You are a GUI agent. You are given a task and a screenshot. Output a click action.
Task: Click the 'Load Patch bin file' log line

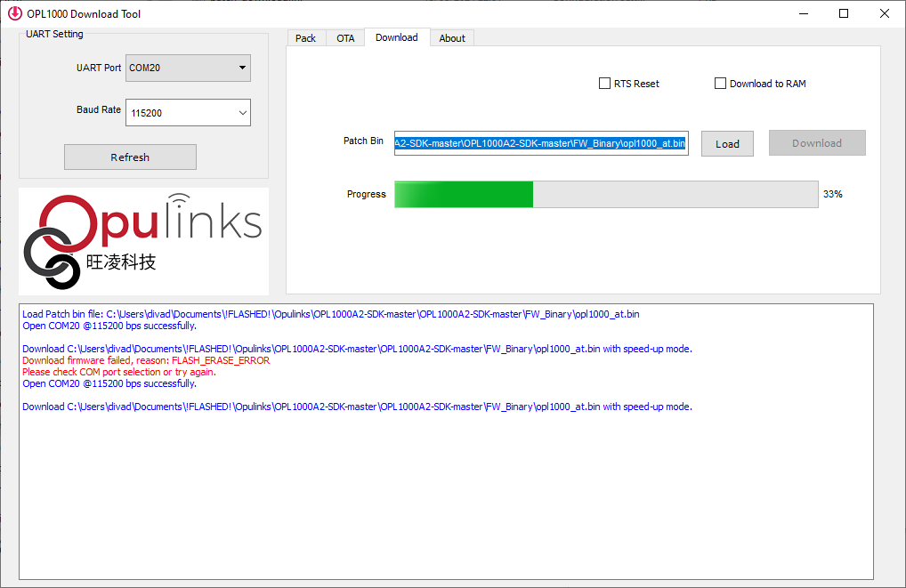[x=330, y=314]
